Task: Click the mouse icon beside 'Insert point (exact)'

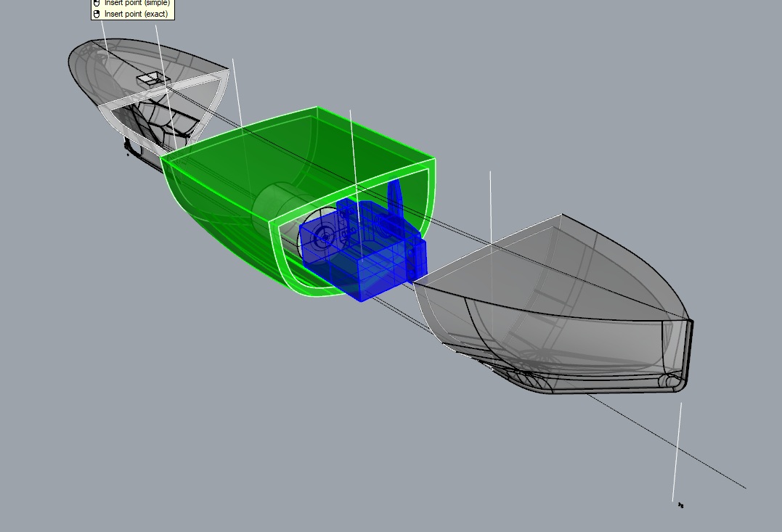Action: coord(97,14)
